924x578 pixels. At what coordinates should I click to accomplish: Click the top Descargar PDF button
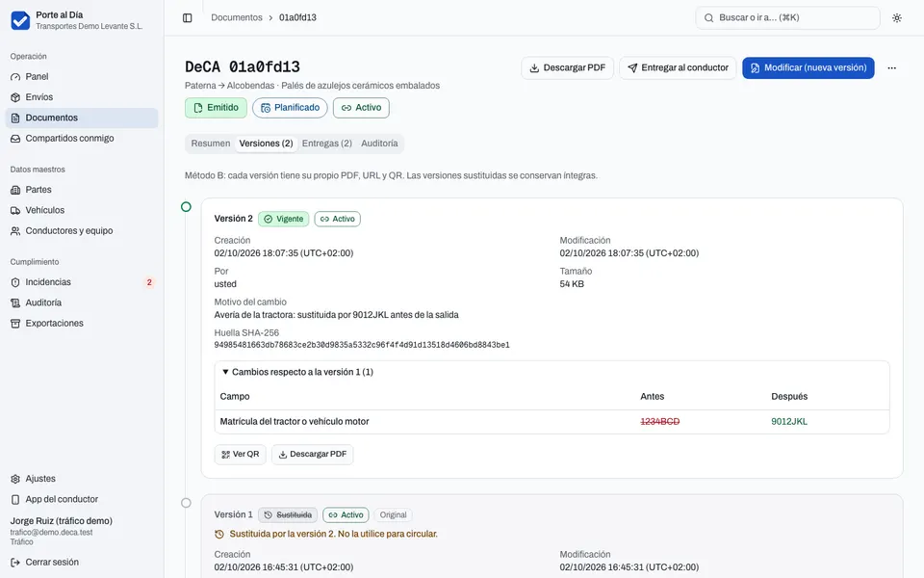[x=567, y=67]
